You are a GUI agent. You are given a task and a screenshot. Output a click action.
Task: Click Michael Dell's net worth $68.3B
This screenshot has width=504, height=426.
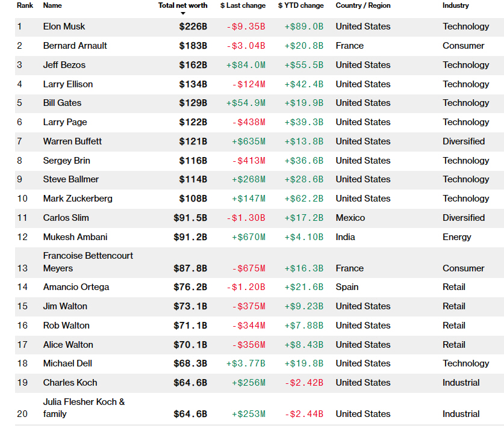tap(193, 363)
